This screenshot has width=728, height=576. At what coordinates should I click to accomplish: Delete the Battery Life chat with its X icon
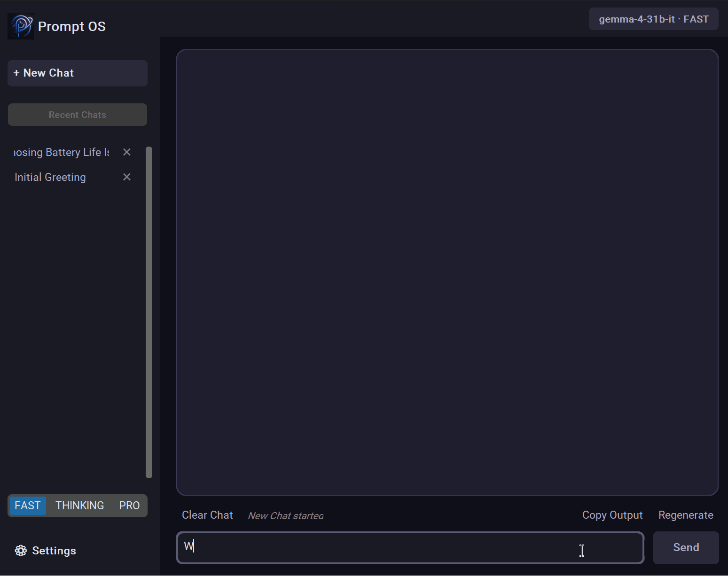point(127,152)
